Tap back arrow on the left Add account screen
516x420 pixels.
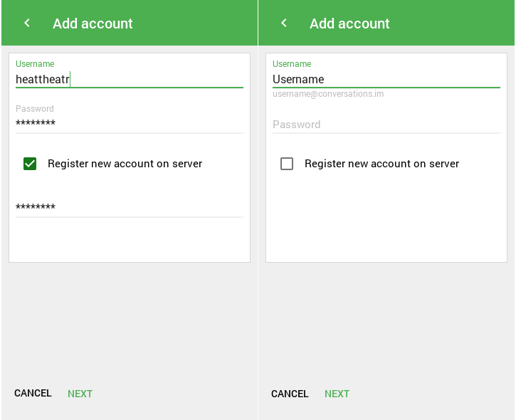click(x=27, y=23)
